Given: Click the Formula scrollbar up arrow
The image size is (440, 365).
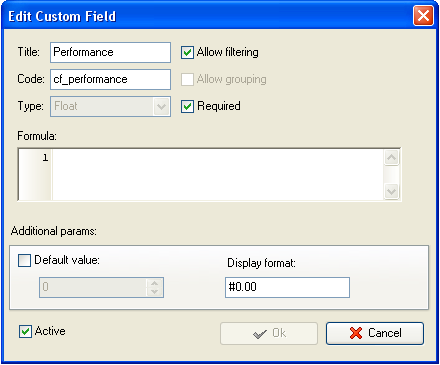Looking at the screenshot, I should point(391,157).
